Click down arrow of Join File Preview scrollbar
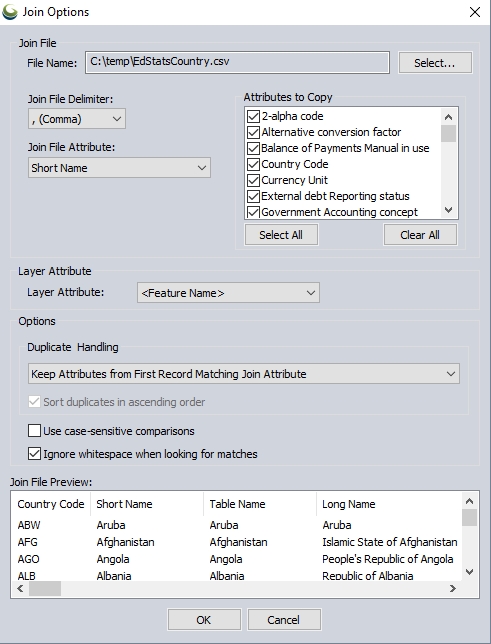Viewport: 491px width, 644px height. click(470, 572)
